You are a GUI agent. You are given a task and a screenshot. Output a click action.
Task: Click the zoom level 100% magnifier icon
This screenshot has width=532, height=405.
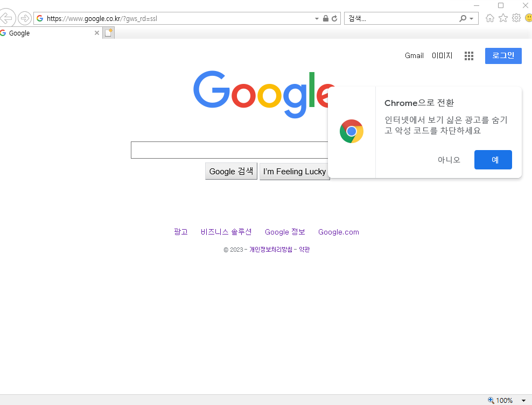[491, 400]
